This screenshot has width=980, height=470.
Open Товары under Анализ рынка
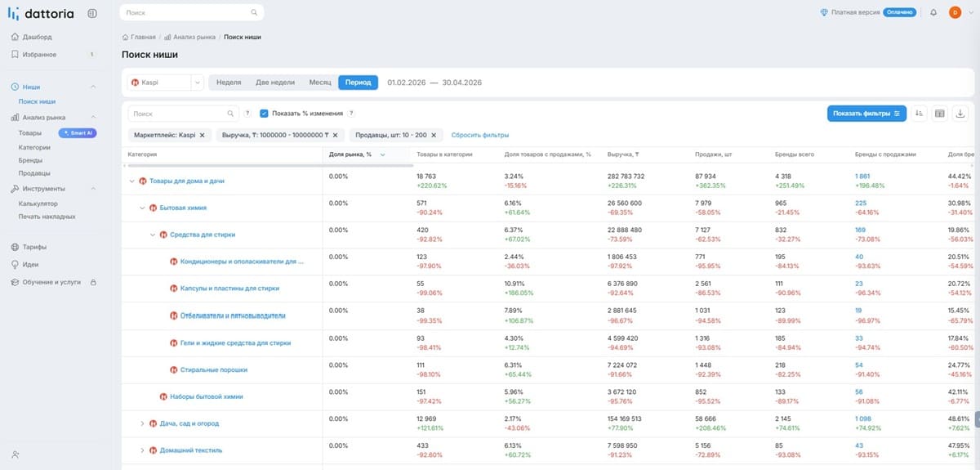pyautogui.click(x=30, y=132)
